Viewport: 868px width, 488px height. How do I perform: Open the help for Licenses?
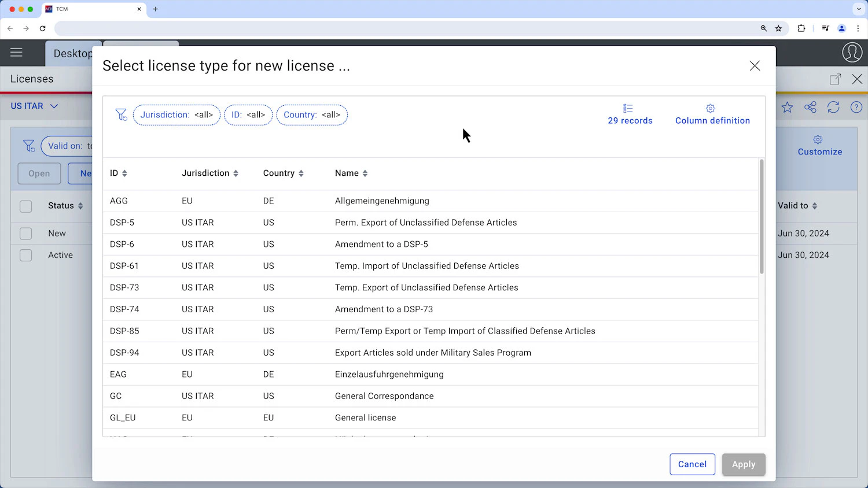856,107
